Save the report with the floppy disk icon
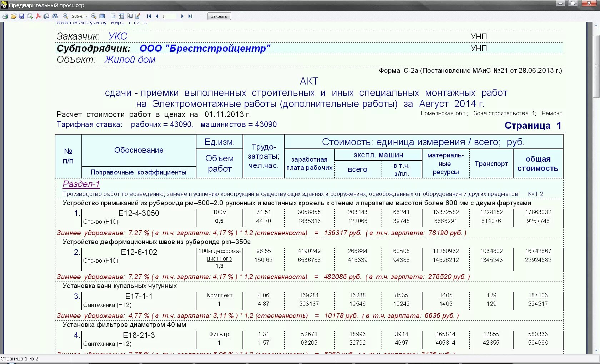 click(22, 16)
